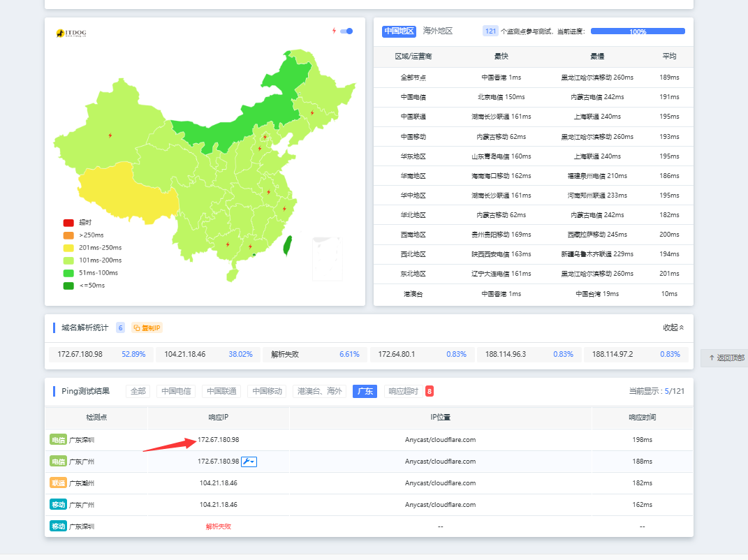Click the 电信 badge for 广东深圳
Image resolution: width=748 pixels, height=560 pixels.
[58, 440]
